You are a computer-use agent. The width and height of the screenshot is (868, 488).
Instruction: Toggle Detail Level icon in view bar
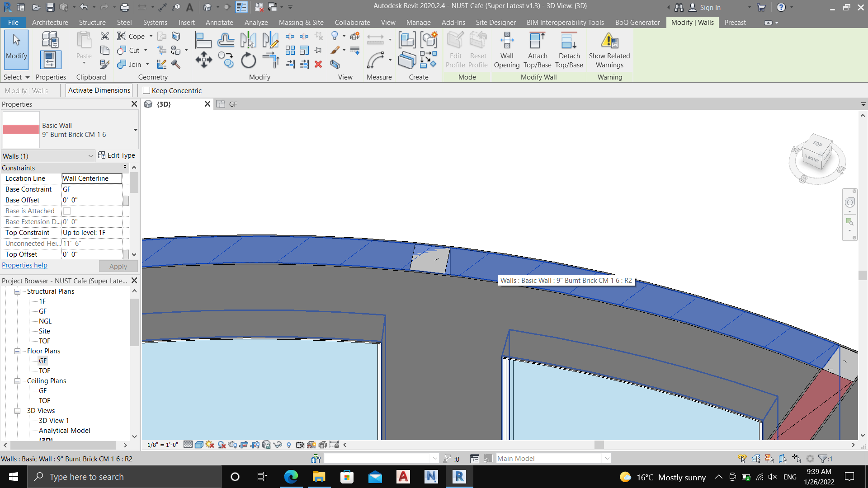pyautogui.click(x=188, y=445)
